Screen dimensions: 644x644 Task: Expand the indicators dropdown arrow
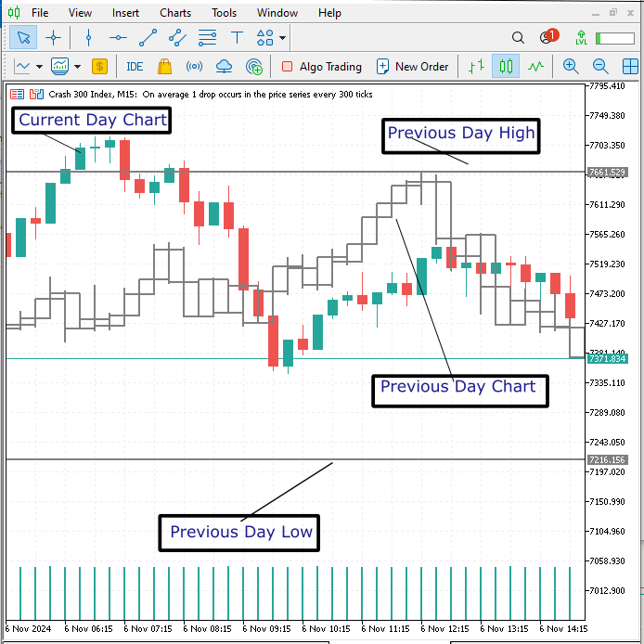[x=77, y=67]
